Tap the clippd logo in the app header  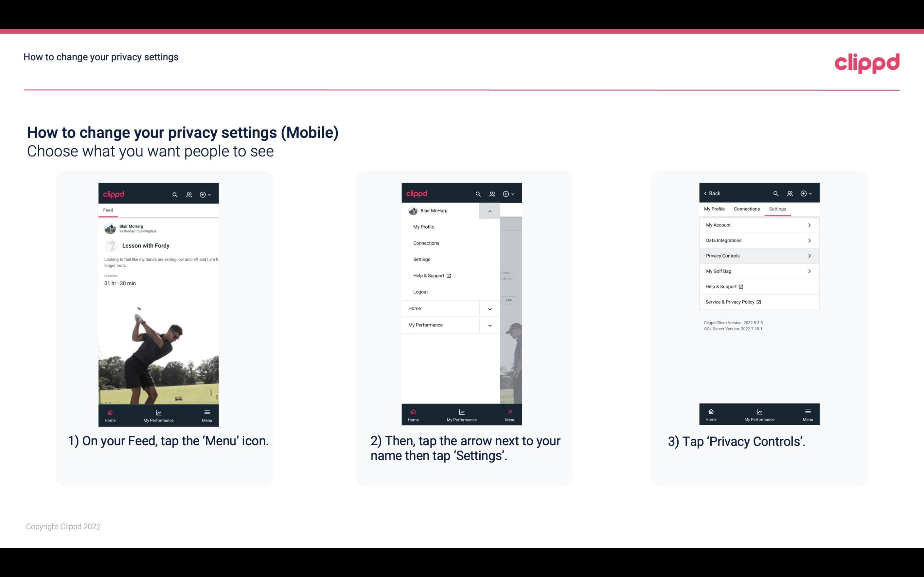pyautogui.click(x=115, y=194)
